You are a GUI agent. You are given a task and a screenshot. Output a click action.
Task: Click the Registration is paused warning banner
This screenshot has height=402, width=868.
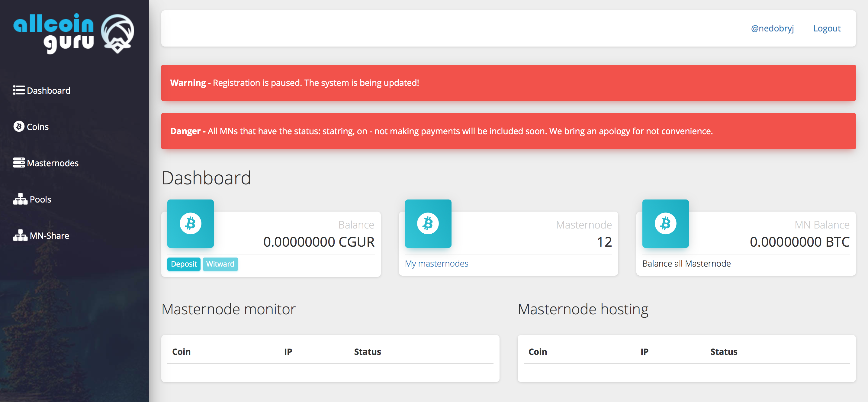click(508, 83)
